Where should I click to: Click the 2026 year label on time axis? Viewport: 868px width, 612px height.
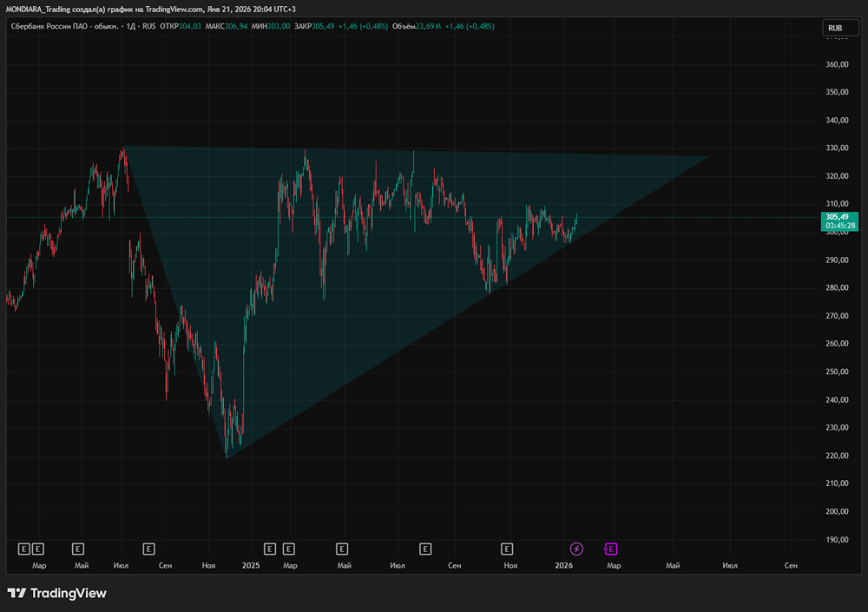[x=563, y=565]
